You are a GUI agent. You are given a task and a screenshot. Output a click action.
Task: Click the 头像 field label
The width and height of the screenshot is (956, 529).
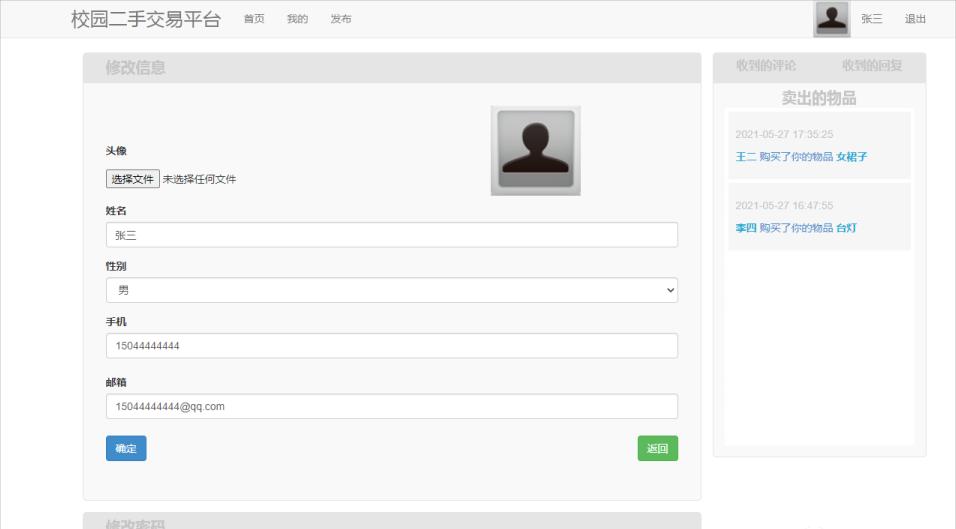116,151
